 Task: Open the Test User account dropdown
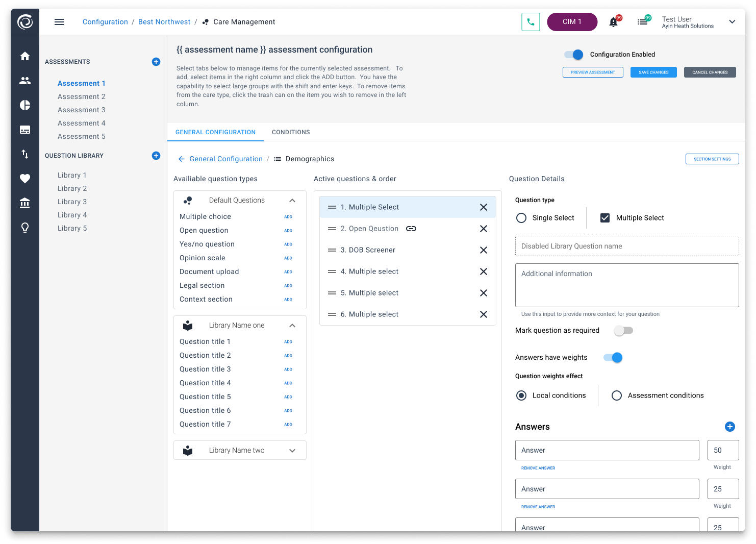732,22
